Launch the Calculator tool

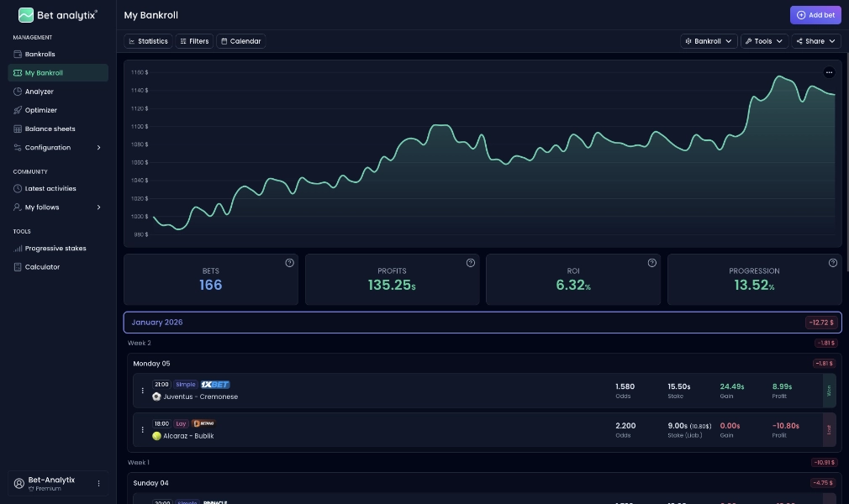pyautogui.click(x=40, y=266)
